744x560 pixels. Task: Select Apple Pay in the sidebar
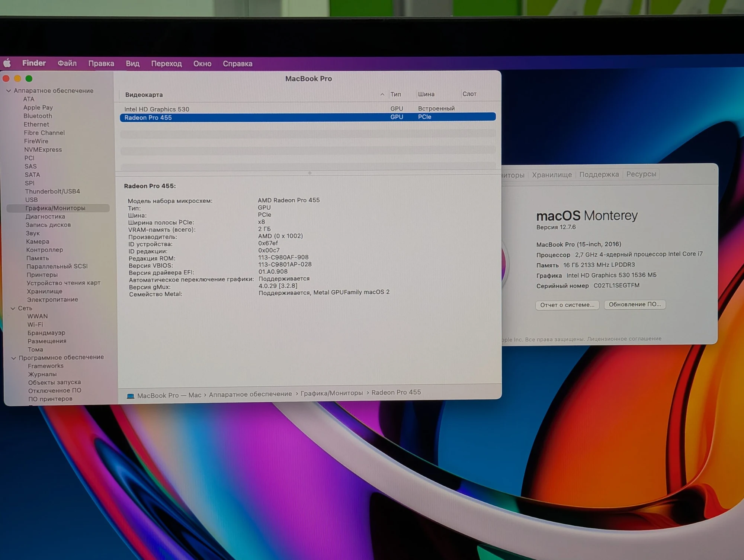tap(38, 107)
